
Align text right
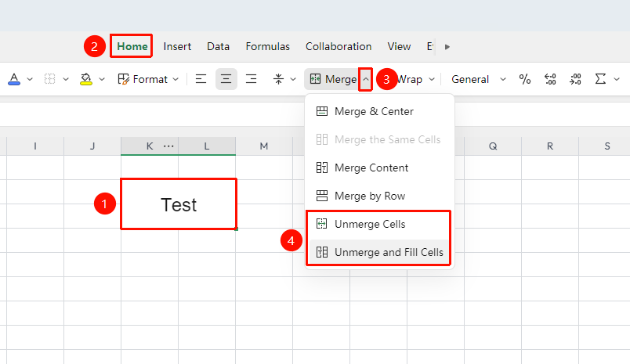pyautogui.click(x=251, y=79)
